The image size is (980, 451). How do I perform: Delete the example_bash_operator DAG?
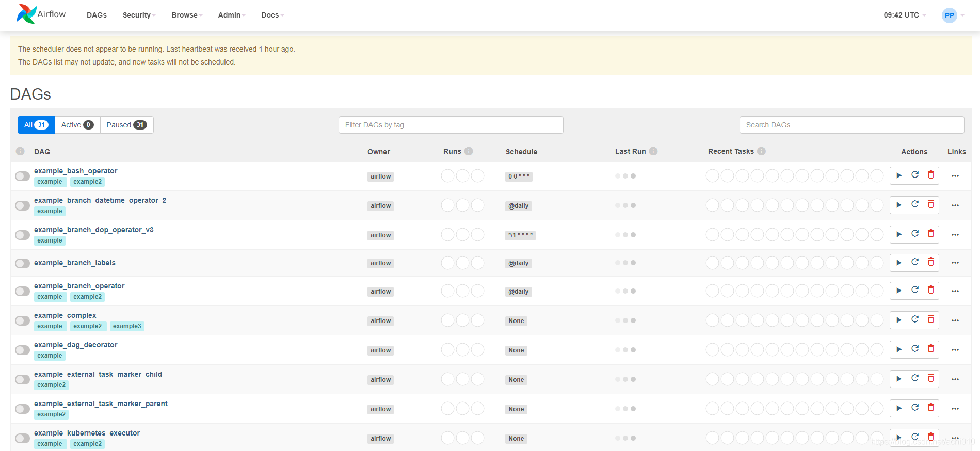click(931, 175)
